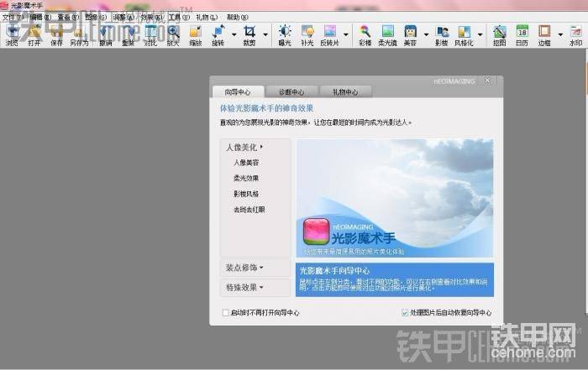The height and width of the screenshot is (370, 588).
Task: Switch to the 向导中心 tab
Action: (x=238, y=91)
